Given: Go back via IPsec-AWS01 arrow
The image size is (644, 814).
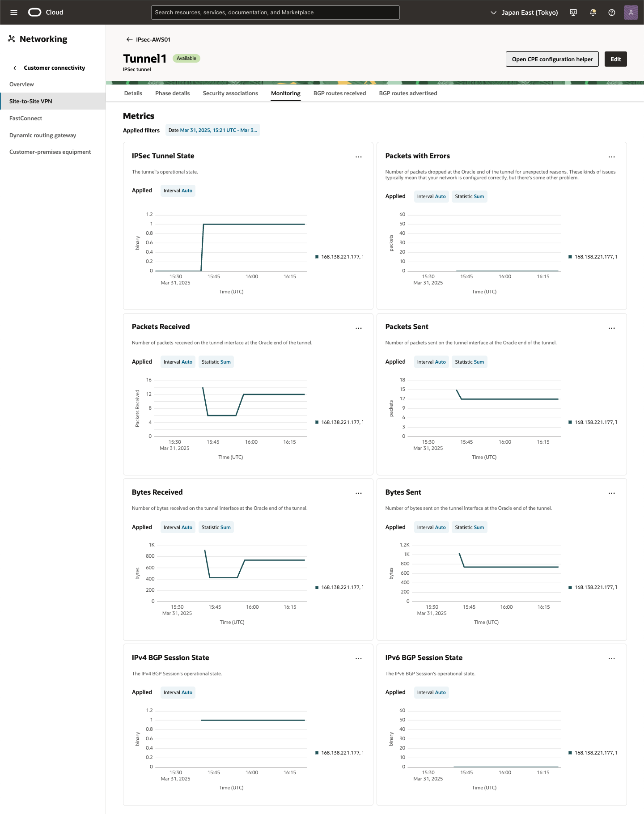Looking at the screenshot, I should (129, 39).
